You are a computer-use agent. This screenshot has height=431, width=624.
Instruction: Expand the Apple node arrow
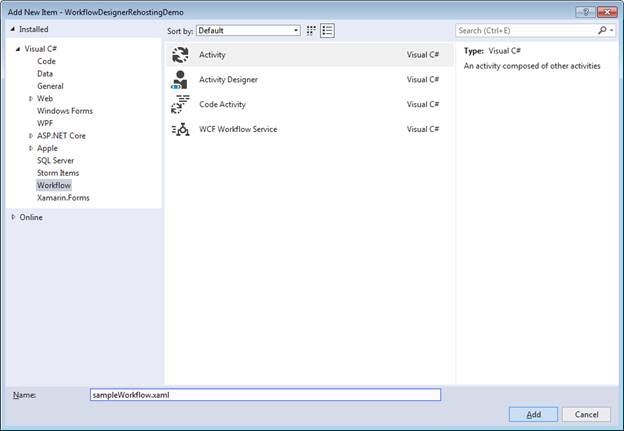[x=31, y=148]
